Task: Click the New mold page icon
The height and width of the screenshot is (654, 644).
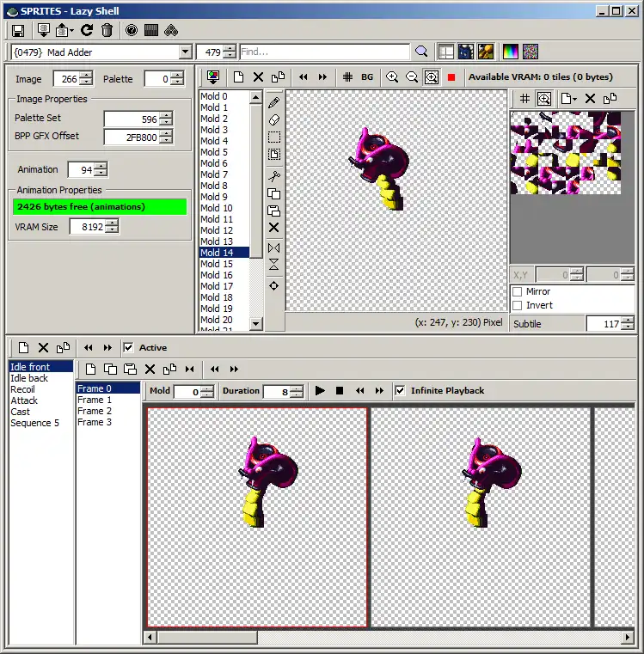Action: [238, 77]
